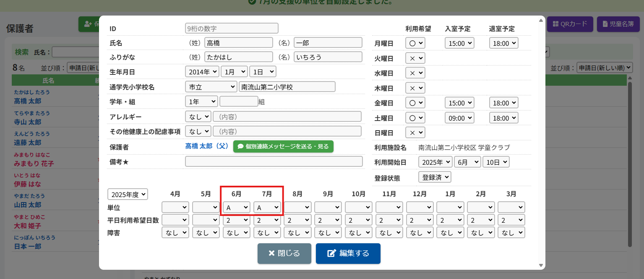This screenshot has width=644, height=279.
Task: Open the 2025年度 fiscal year dropdown
Action: pos(128,195)
